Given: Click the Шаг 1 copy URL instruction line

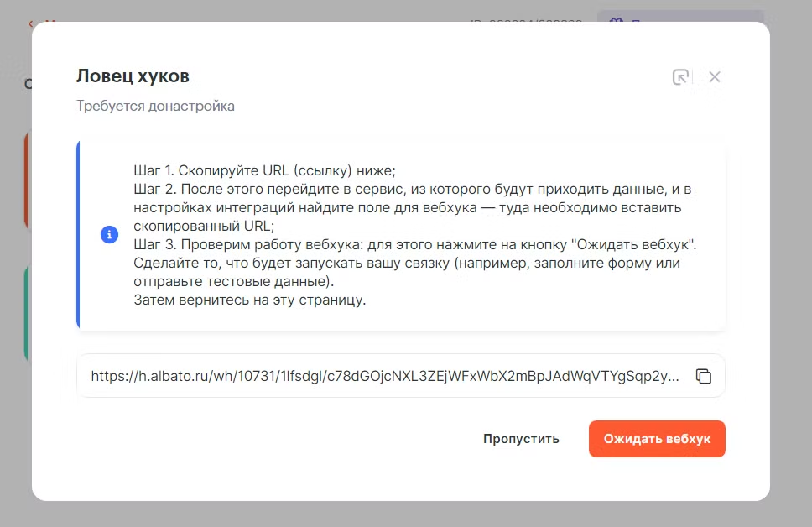Looking at the screenshot, I should click(x=264, y=168).
